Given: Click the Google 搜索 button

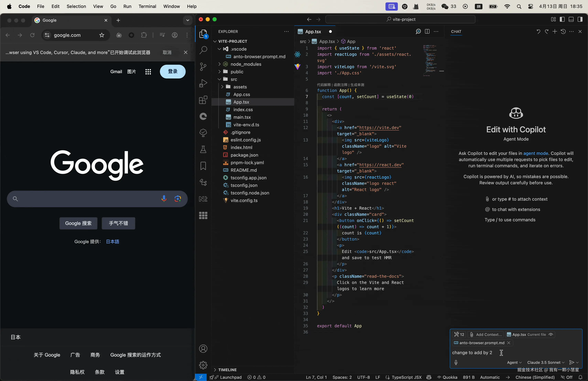Looking at the screenshot, I should 78,223.
